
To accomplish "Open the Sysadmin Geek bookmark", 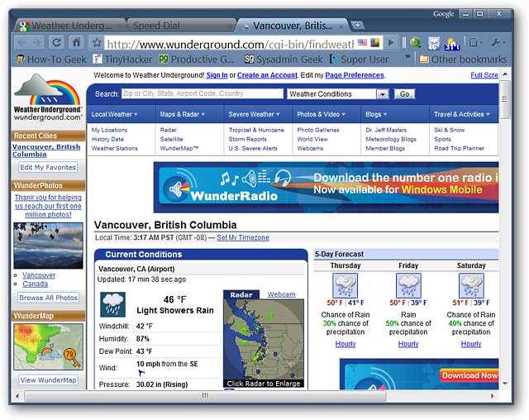I will click(x=284, y=60).
